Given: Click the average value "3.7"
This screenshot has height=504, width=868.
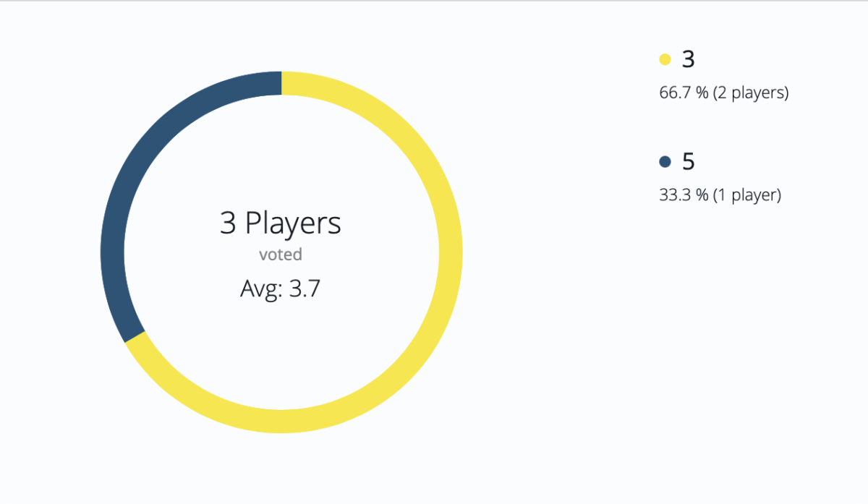Looking at the screenshot, I should (x=304, y=289).
